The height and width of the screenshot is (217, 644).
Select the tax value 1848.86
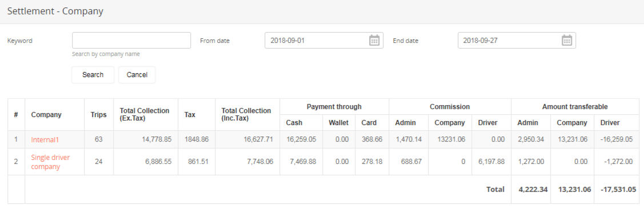coord(197,139)
